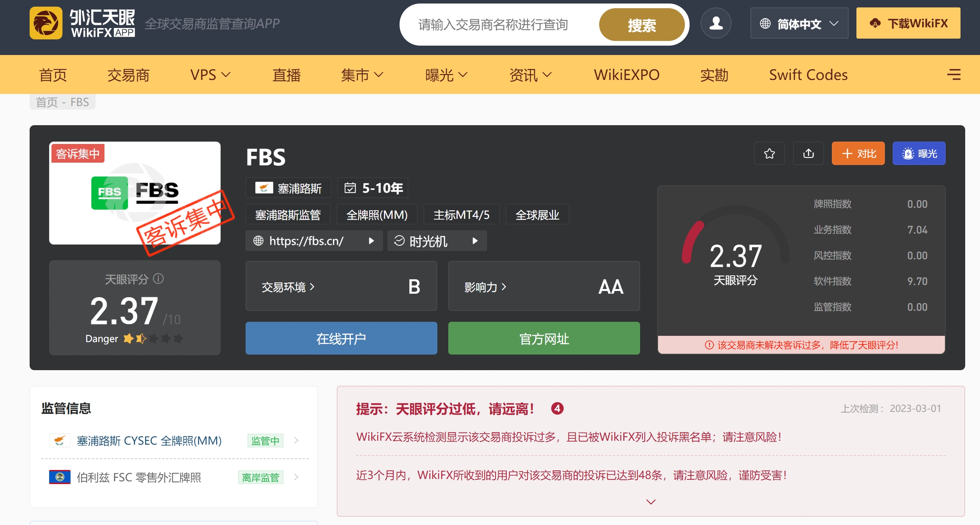
Task: Open the 交易商 nav item
Action: [129, 74]
